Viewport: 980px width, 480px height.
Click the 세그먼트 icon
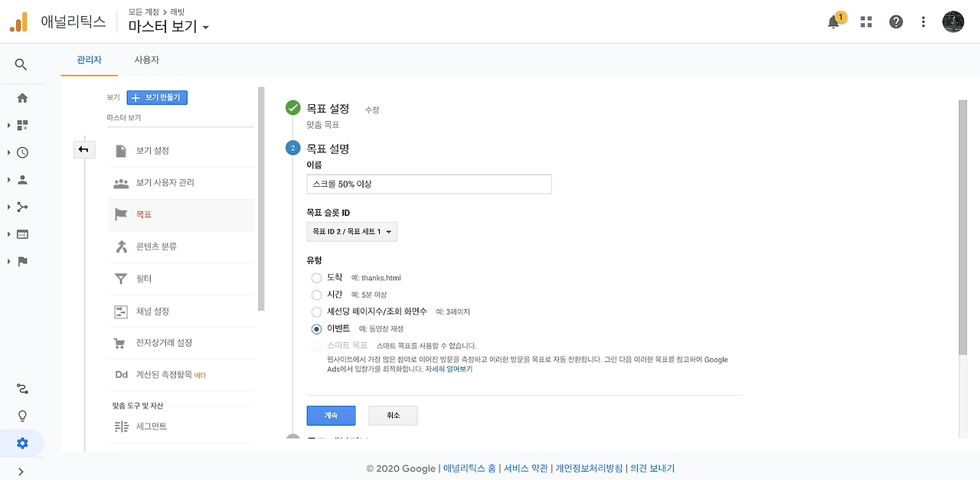point(121,426)
